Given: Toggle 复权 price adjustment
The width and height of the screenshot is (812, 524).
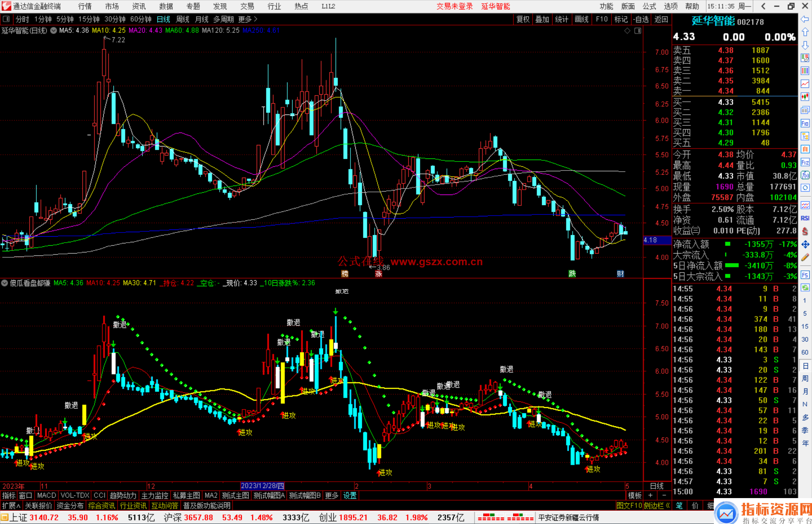Looking at the screenshot, I should [523, 19].
